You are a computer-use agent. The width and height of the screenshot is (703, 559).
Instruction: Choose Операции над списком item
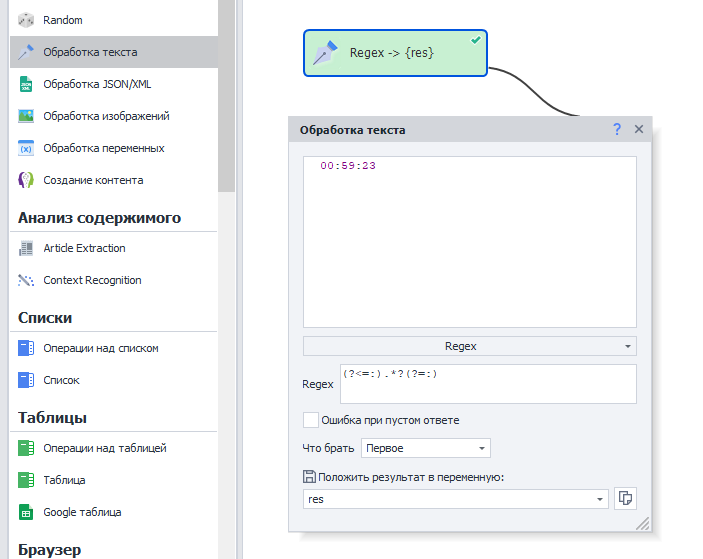[x=114, y=348]
